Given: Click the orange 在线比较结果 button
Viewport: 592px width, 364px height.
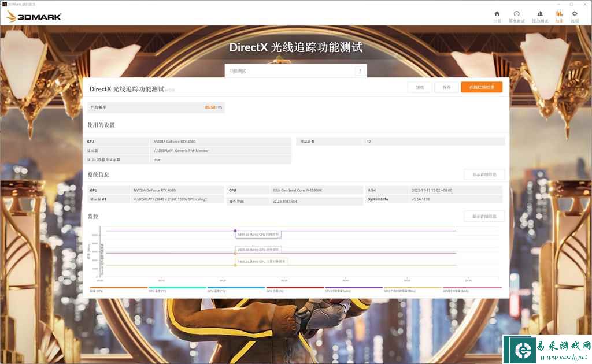Looking at the screenshot, I should tap(482, 87).
